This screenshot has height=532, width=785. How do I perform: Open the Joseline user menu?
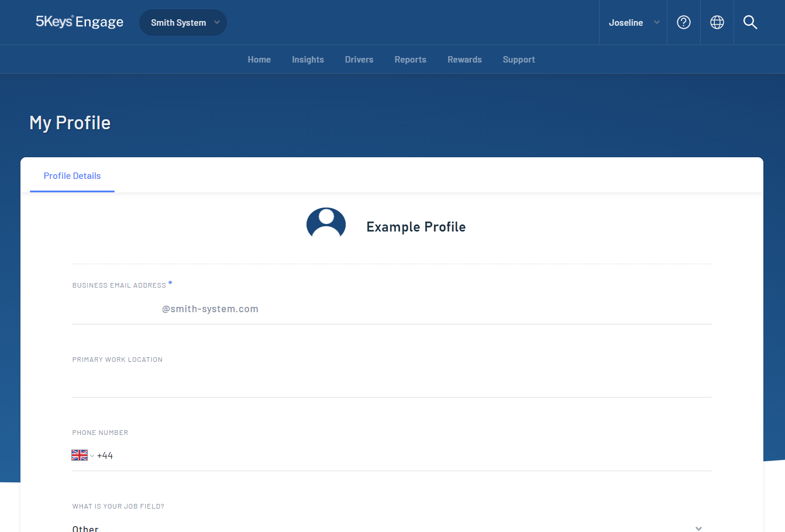[x=633, y=23]
